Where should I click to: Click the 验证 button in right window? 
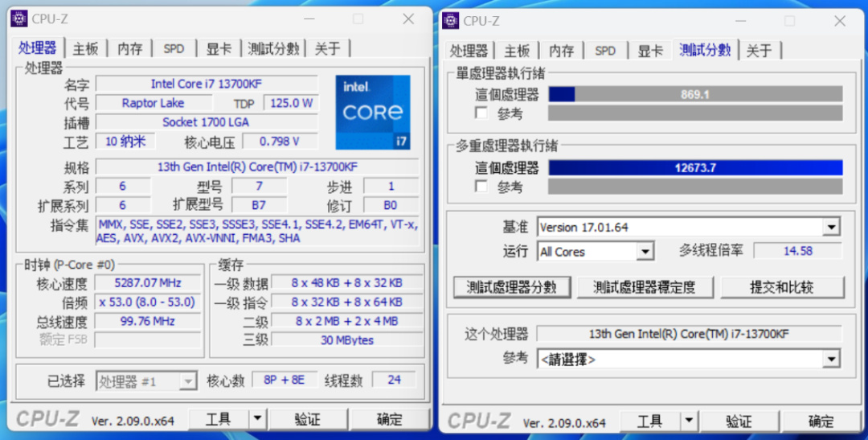coord(739,421)
